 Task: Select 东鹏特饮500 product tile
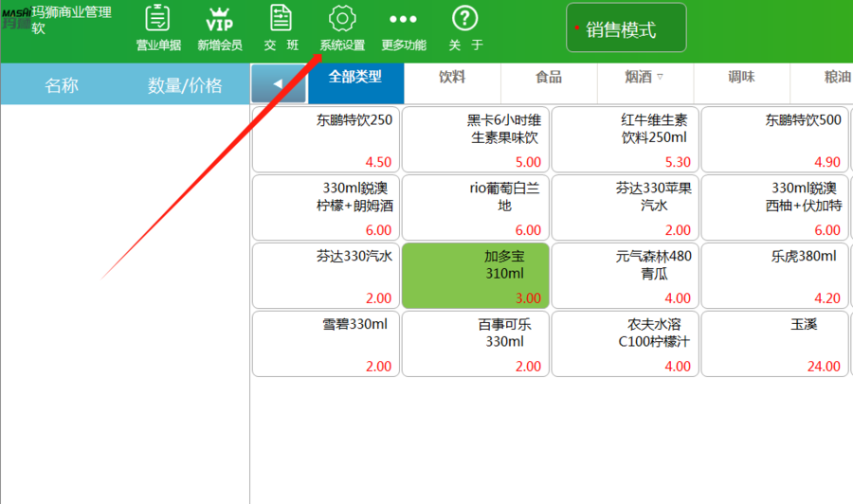(x=774, y=139)
